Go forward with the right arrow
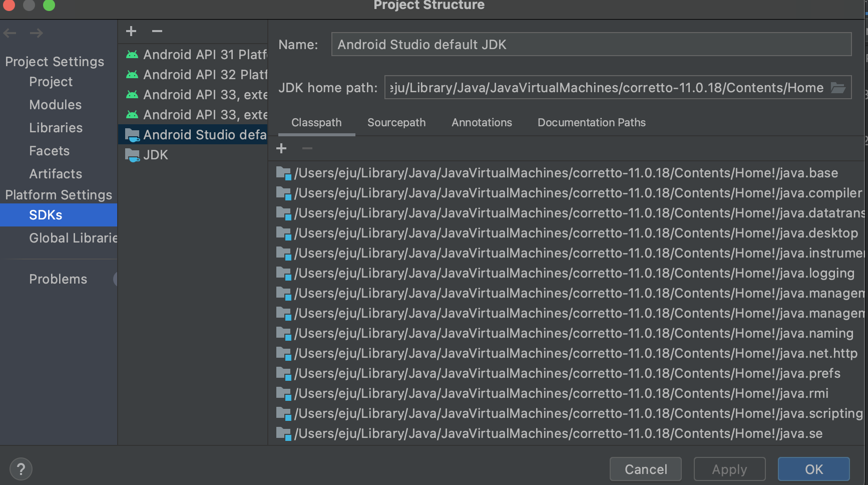 point(36,33)
